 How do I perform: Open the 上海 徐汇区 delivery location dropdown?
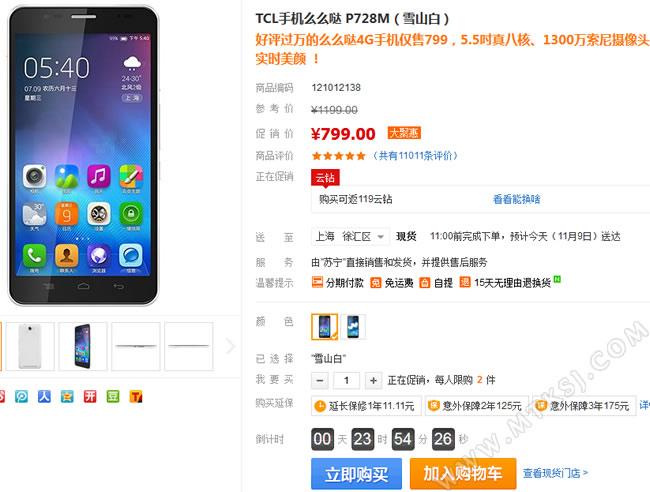(x=350, y=237)
